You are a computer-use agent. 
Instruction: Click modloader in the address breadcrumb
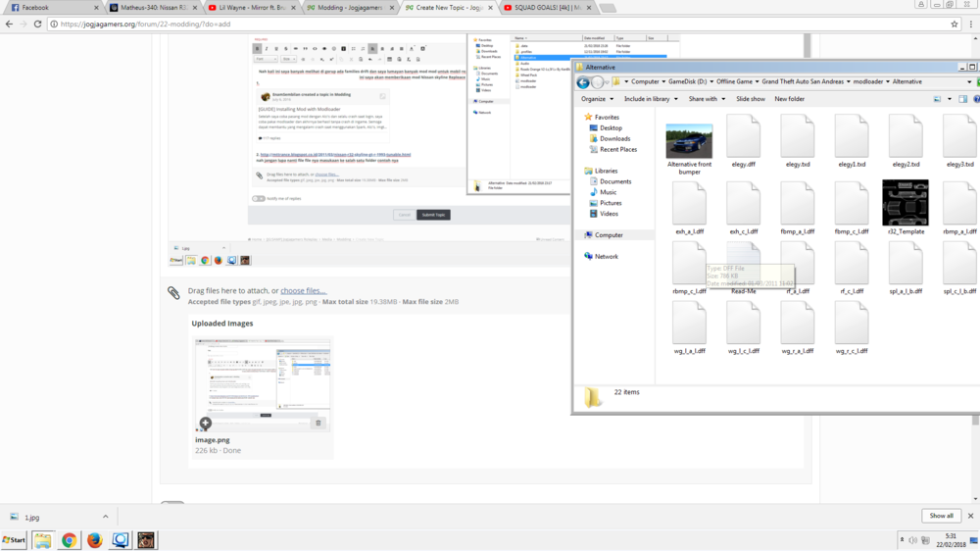coord(868,82)
